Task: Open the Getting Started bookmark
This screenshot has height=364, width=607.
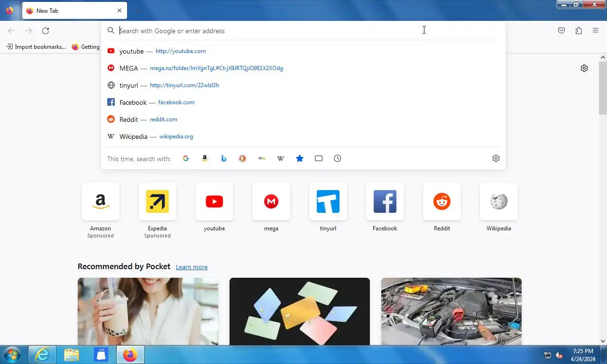Action: coord(85,47)
